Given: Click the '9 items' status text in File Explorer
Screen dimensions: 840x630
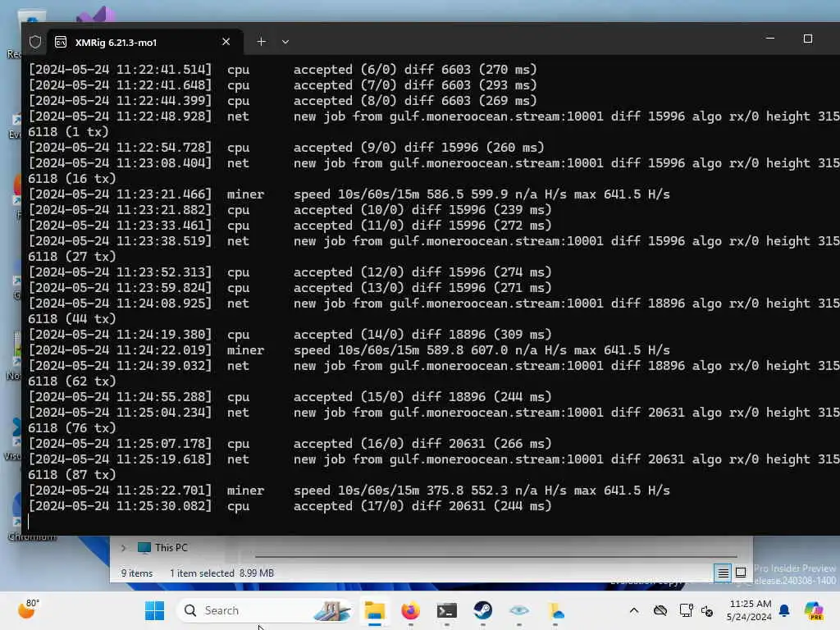Looking at the screenshot, I should click(x=137, y=573).
